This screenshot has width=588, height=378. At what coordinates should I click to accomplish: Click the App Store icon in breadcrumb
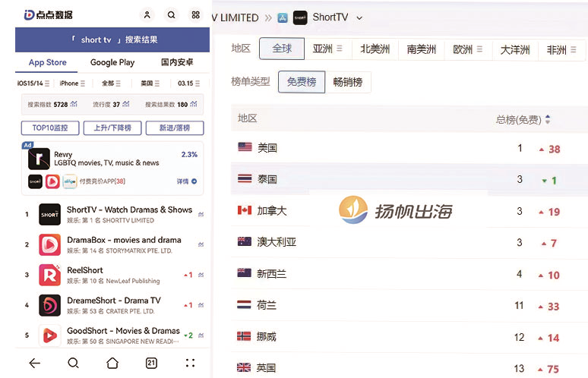pyautogui.click(x=283, y=17)
